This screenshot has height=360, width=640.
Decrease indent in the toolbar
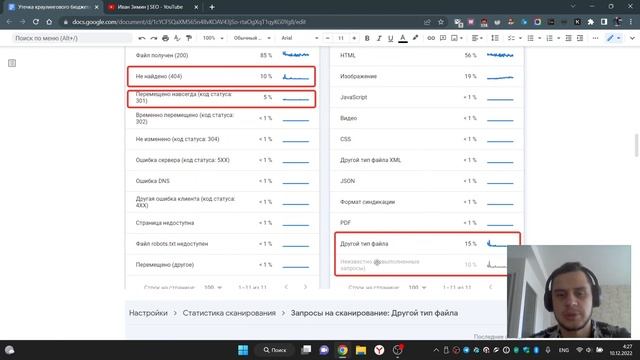[568, 38]
